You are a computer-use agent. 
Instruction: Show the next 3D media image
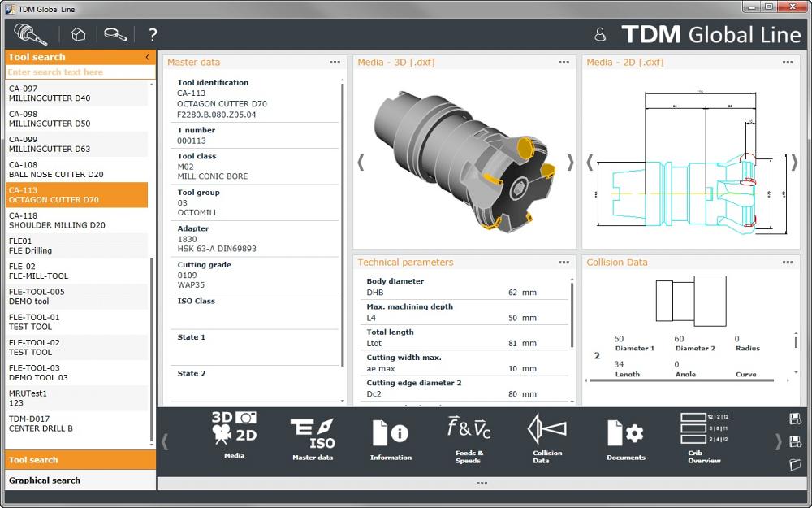(570, 163)
